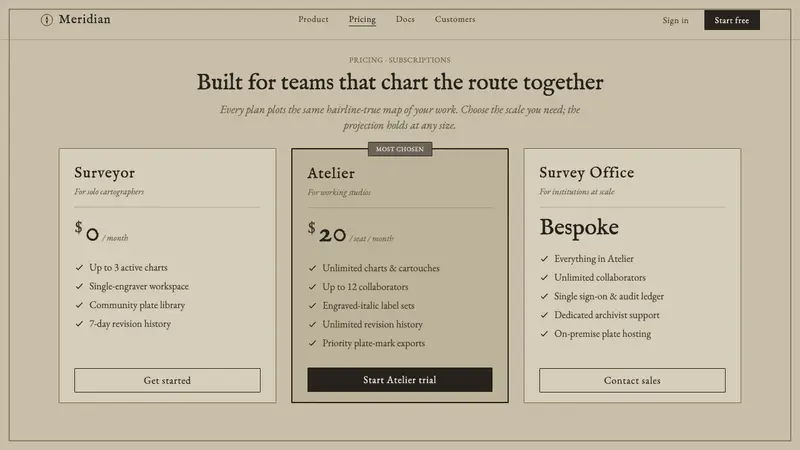This screenshot has height=450, width=800.
Task: Click the Bespoke price text
Action: point(579,227)
